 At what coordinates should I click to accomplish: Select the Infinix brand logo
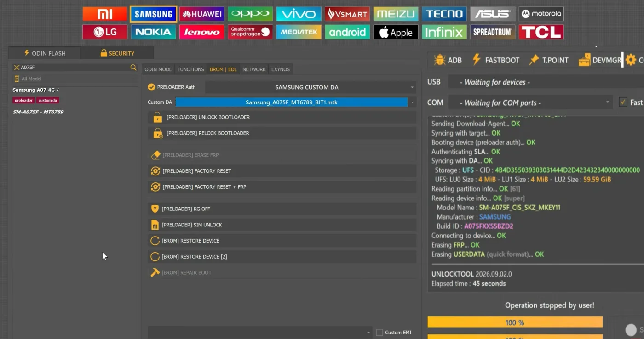coord(444,32)
